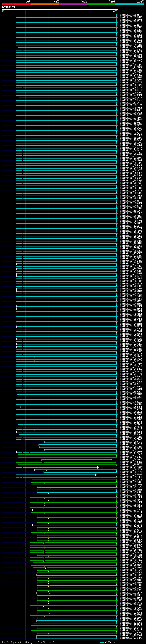Select hit label UniRef100_Q40595

click(131, 452)
